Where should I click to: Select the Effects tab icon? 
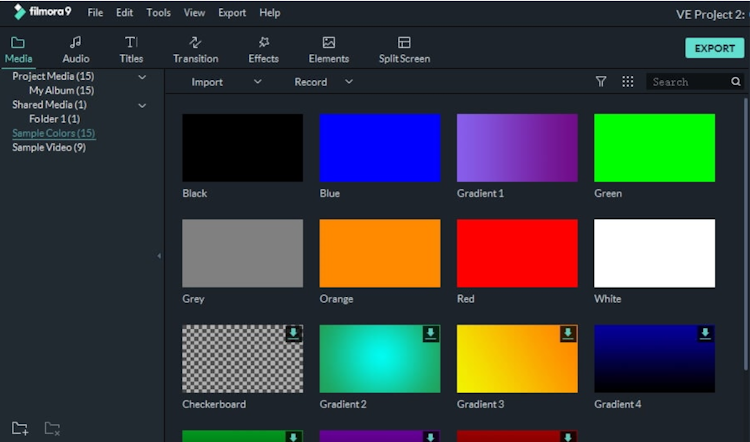click(x=264, y=43)
